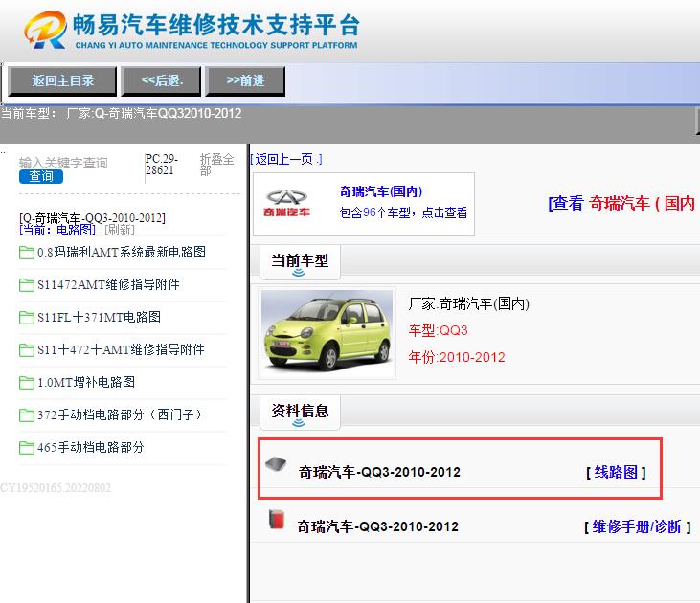The width and height of the screenshot is (700, 603).
Task: Open the [维修手册/诊断] link
Action: (x=638, y=527)
